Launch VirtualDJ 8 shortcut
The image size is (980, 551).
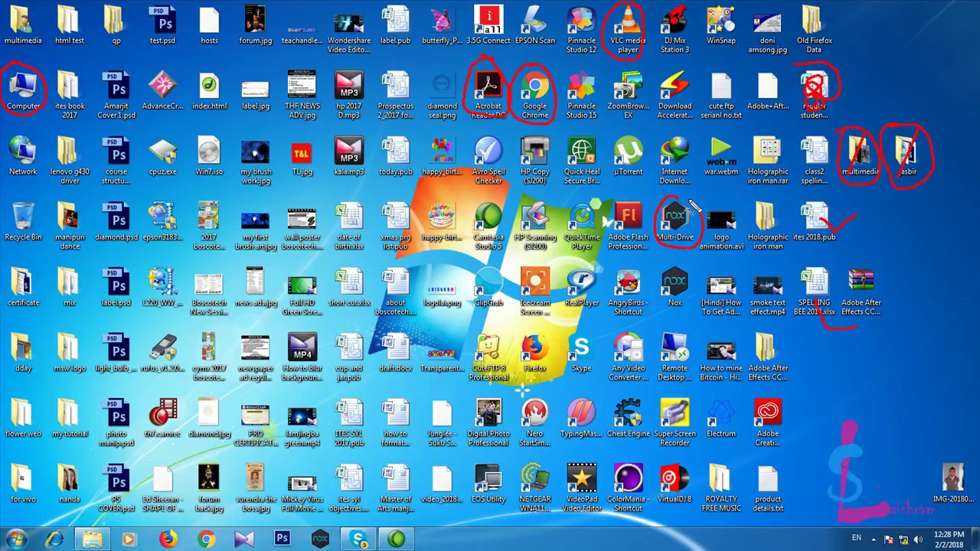tap(675, 484)
